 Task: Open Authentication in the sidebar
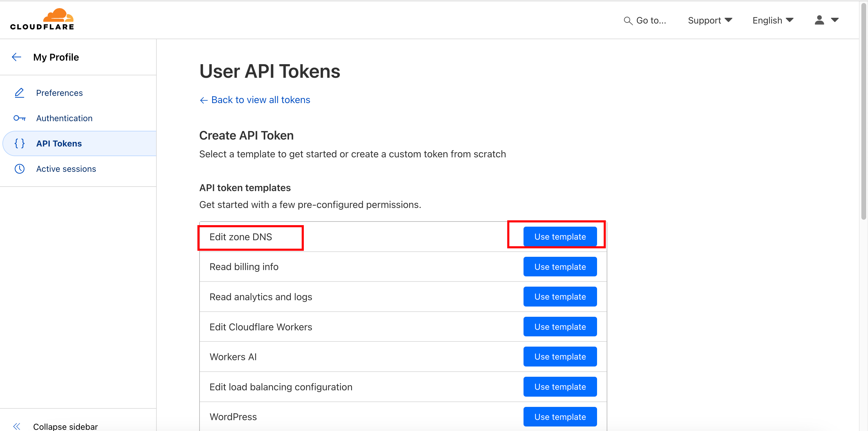click(x=64, y=118)
